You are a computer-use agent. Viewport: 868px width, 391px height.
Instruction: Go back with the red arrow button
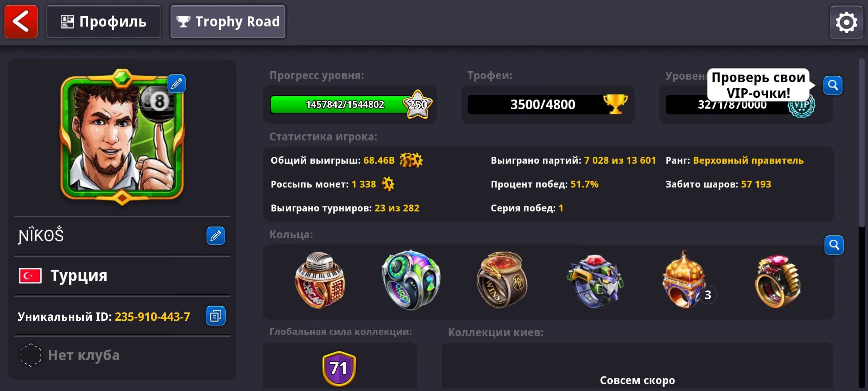(x=21, y=22)
